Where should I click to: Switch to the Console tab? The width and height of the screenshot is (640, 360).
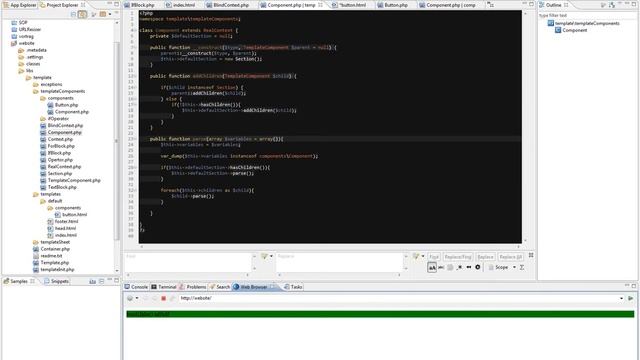(136, 287)
